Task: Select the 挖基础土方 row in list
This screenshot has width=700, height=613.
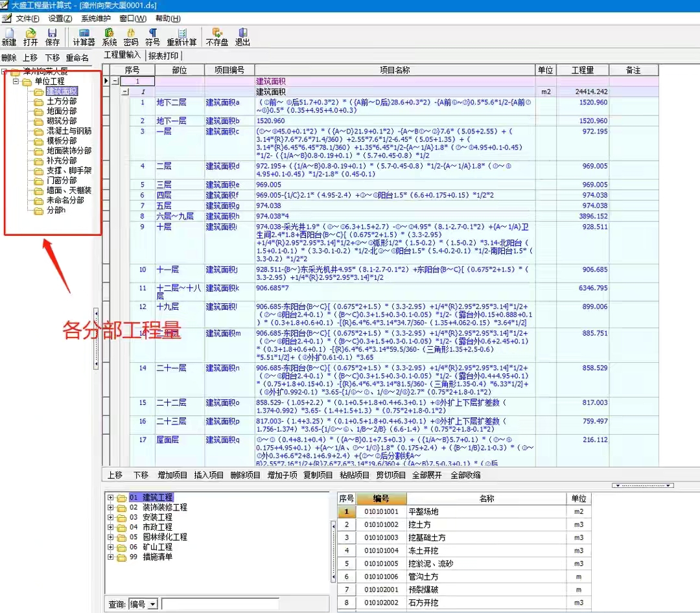Action: 427,537
